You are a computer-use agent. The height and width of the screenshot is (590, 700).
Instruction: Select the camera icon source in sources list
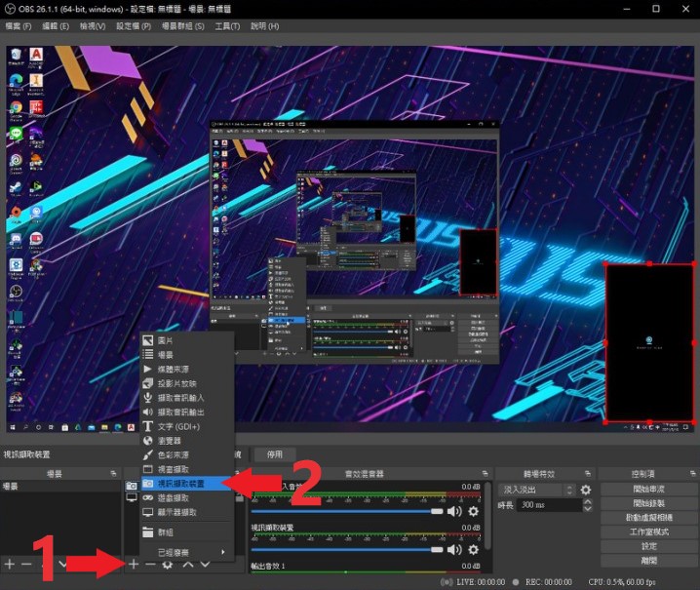[132, 486]
